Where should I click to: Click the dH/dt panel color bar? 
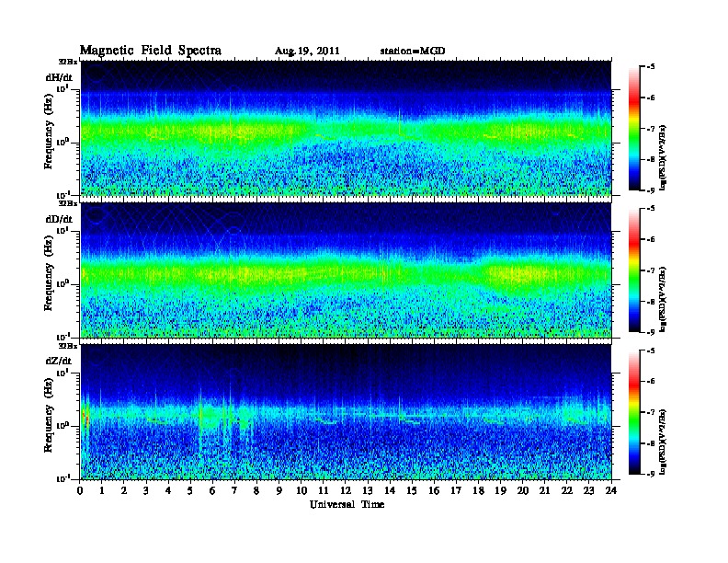click(634, 129)
